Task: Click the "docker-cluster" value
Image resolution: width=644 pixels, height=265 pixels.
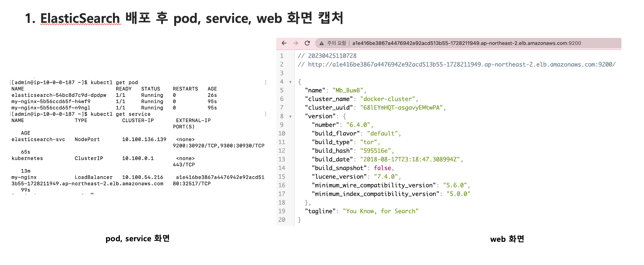Action: click(x=388, y=99)
